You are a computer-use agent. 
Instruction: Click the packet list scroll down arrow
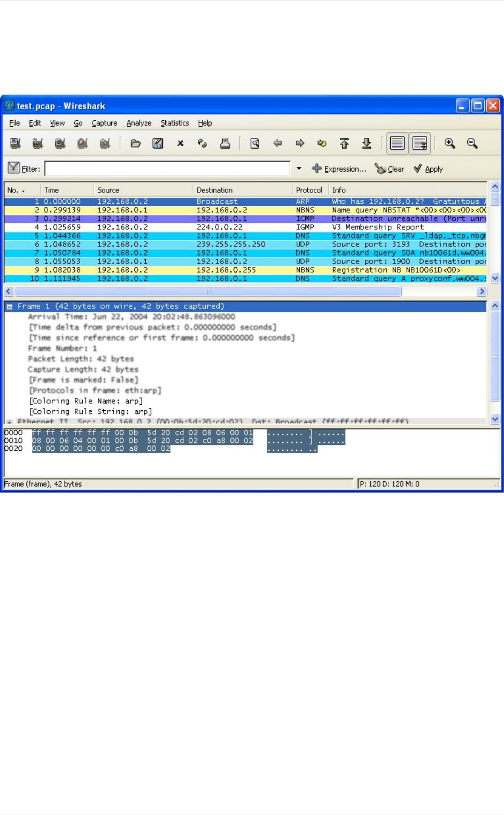coord(495,278)
